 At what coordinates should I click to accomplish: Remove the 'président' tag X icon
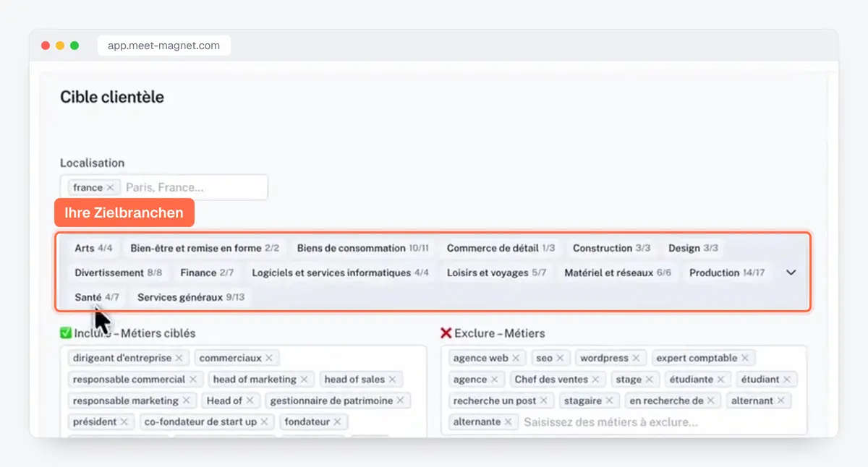pyautogui.click(x=124, y=421)
